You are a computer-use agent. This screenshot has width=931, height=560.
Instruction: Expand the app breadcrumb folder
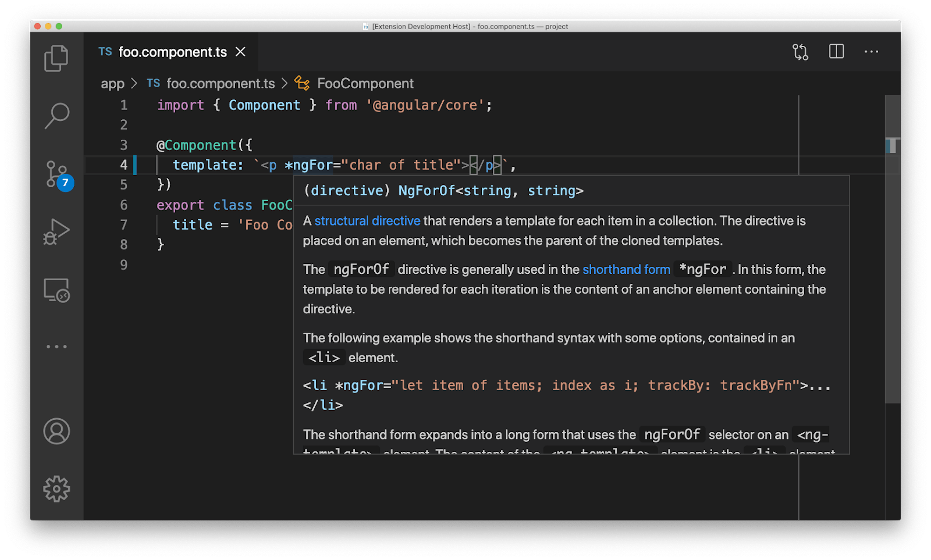(112, 84)
